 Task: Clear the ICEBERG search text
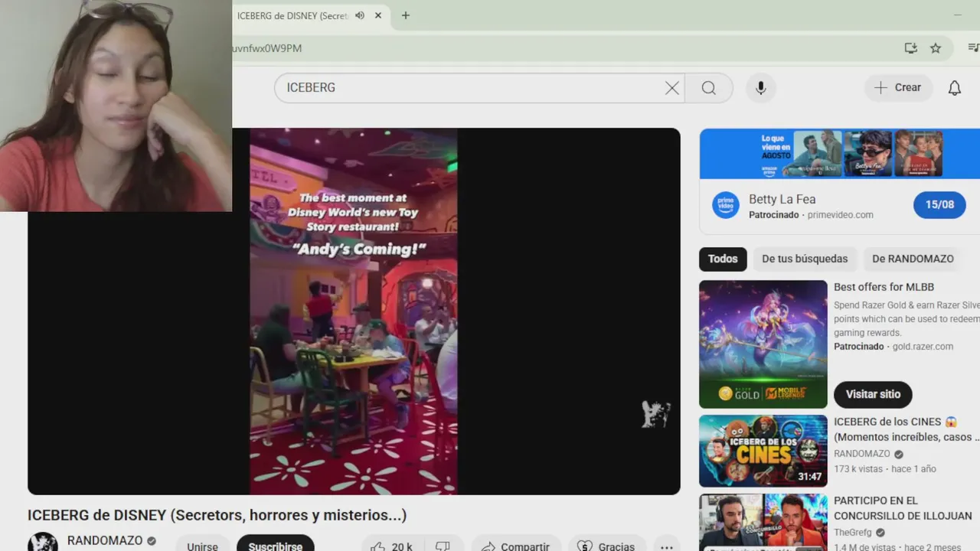[672, 88]
